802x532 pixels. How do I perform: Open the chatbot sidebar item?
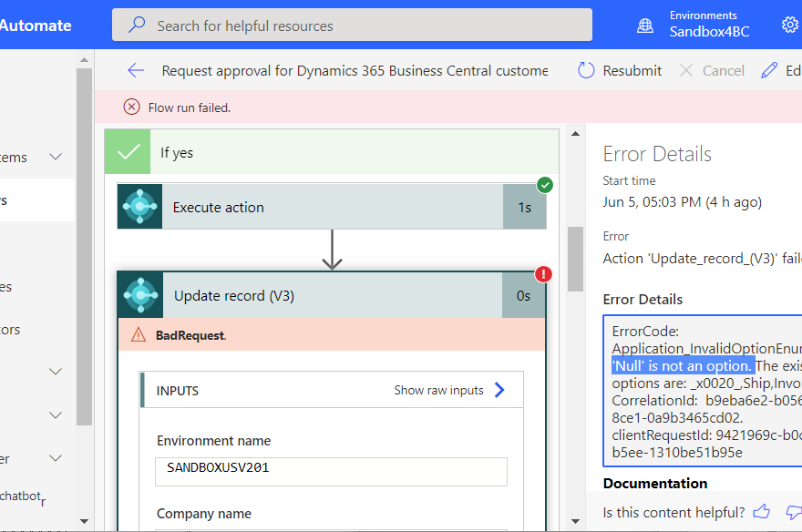(23, 496)
